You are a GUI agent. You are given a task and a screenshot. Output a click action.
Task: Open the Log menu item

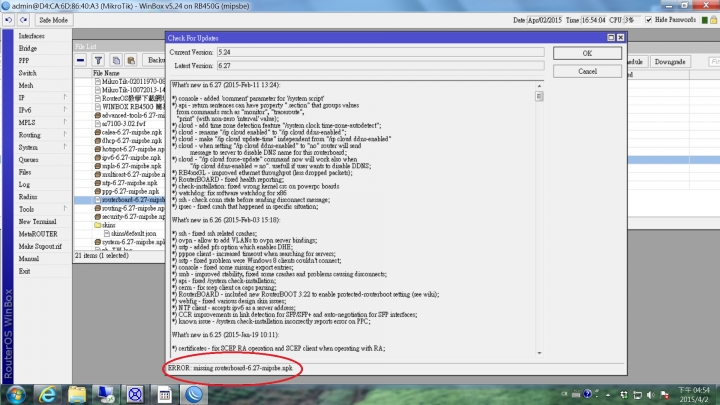24,185
